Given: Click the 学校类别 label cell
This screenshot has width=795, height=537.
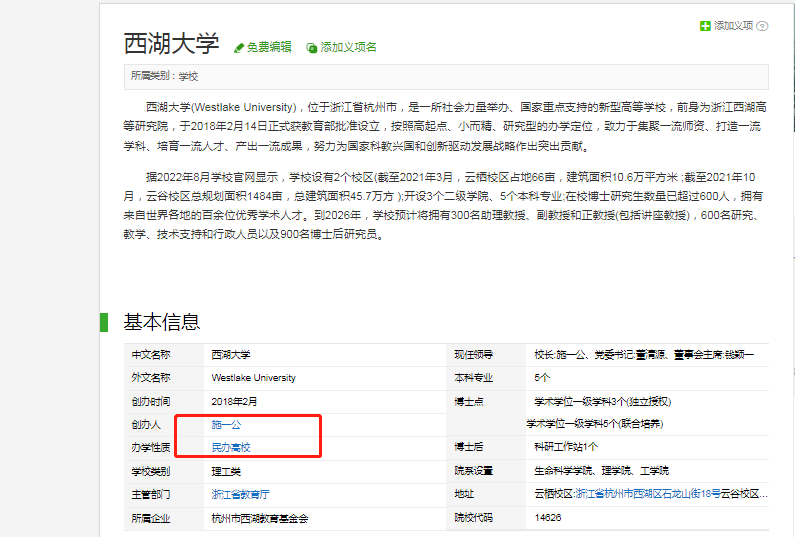Looking at the screenshot, I should (164, 472).
